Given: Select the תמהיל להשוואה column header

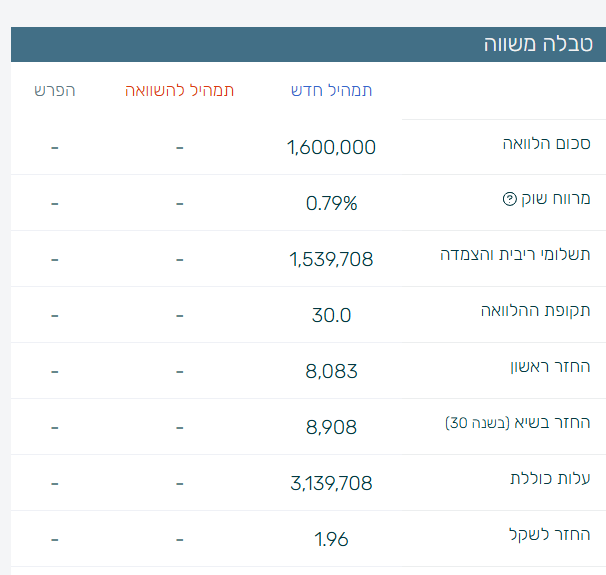Looking at the screenshot, I should click(180, 90).
